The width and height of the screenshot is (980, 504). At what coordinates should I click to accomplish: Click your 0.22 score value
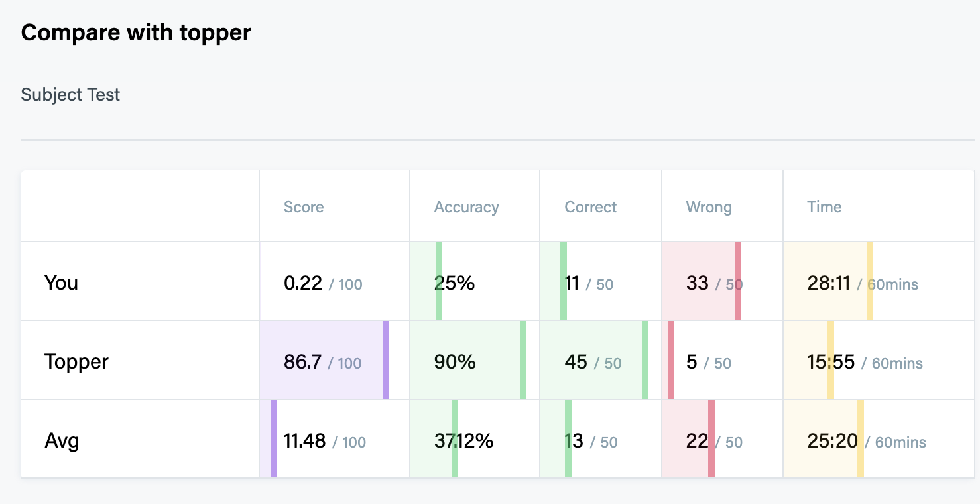click(303, 284)
